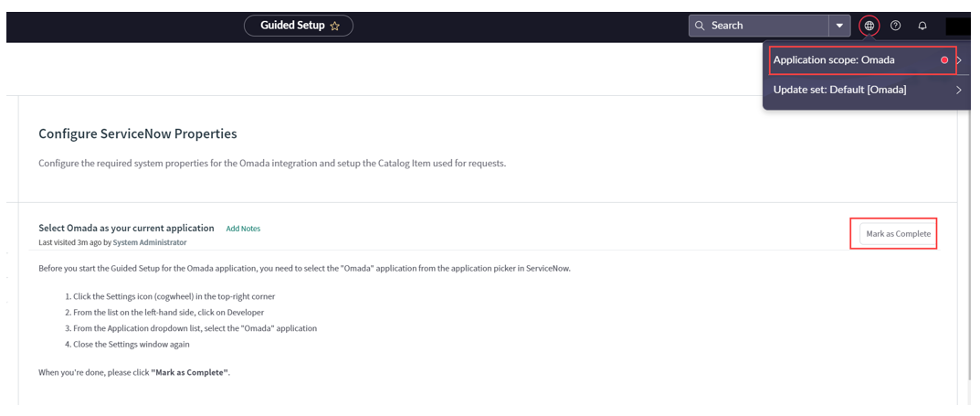Click the 'When you're done' instruction line
The image size is (980, 416).
[x=134, y=373]
